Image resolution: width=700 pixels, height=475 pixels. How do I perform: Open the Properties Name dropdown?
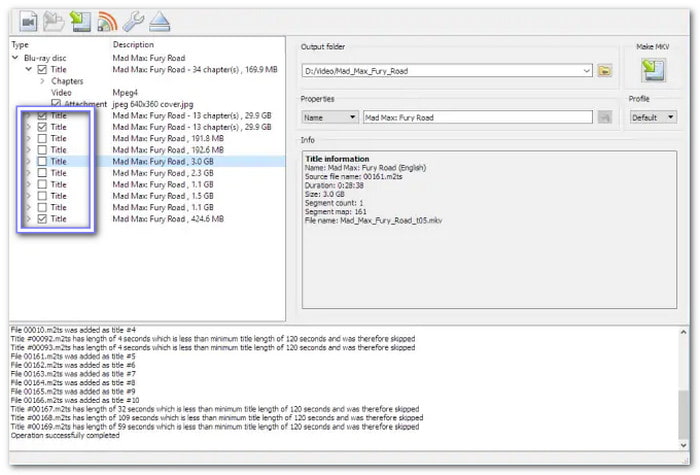[x=329, y=117]
